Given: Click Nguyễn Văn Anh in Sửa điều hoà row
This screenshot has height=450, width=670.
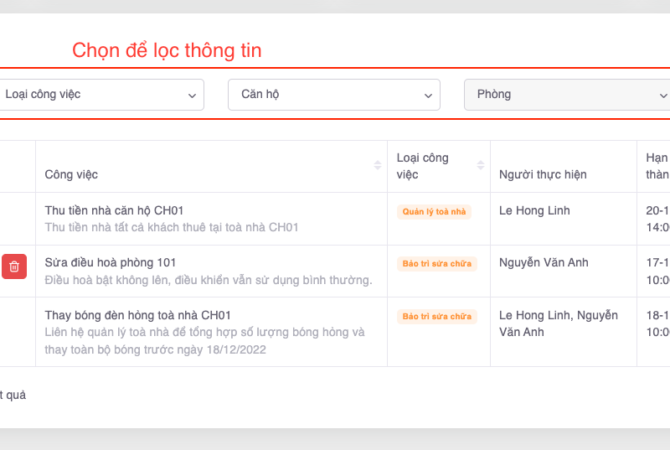Looking at the screenshot, I should (x=545, y=263).
